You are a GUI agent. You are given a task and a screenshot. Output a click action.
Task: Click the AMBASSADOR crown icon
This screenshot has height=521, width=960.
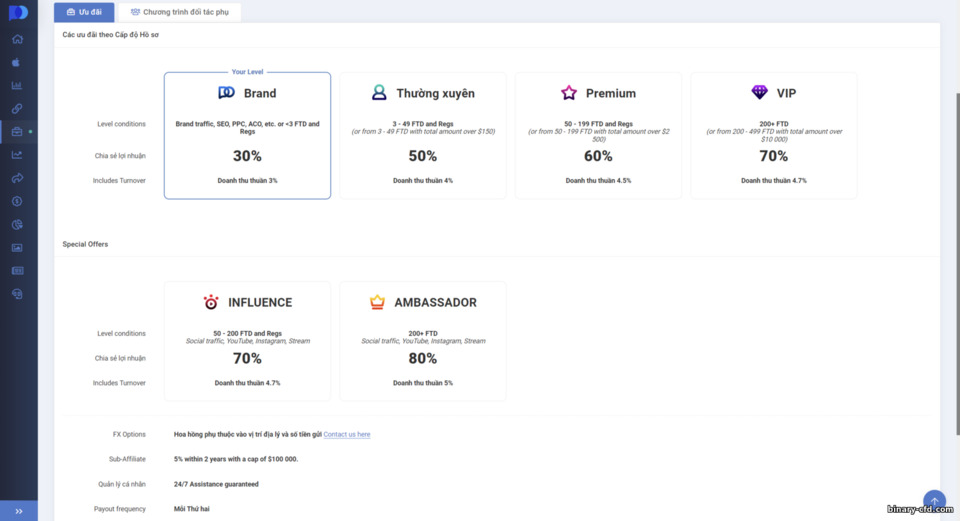click(377, 302)
